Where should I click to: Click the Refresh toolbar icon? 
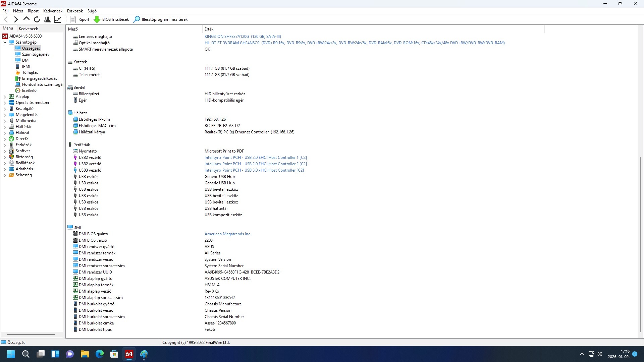[37, 19]
